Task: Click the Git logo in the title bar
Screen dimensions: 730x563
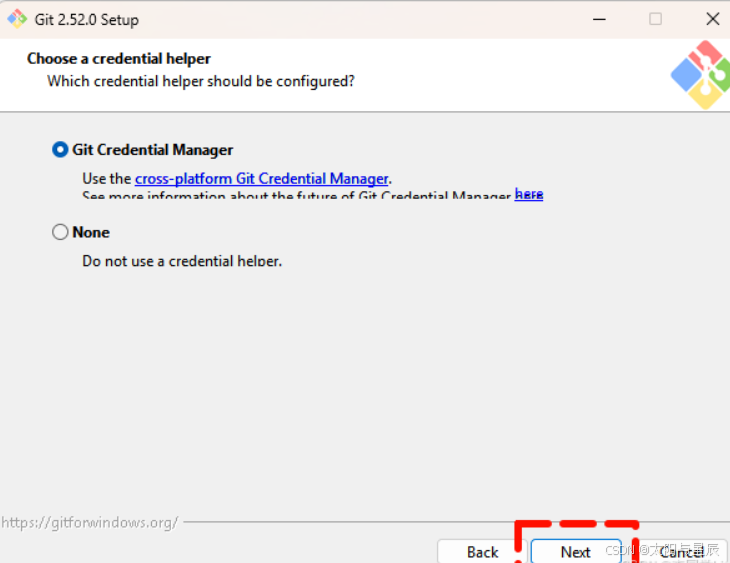Action: pyautogui.click(x=17, y=19)
